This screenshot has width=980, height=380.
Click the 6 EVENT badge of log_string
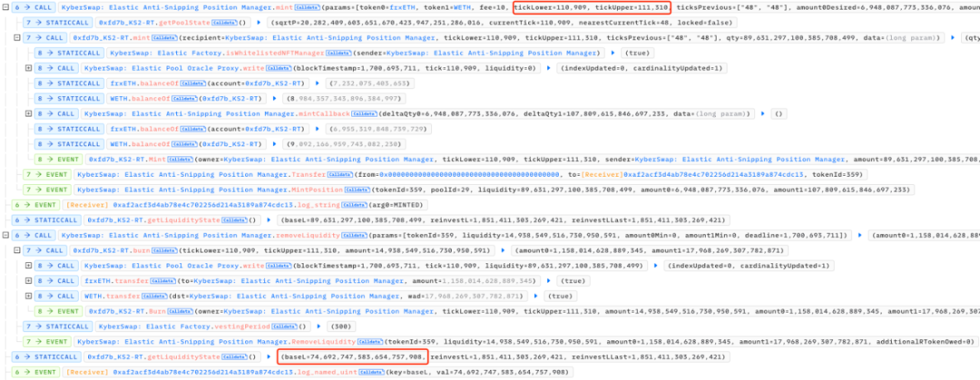click(x=34, y=205)
